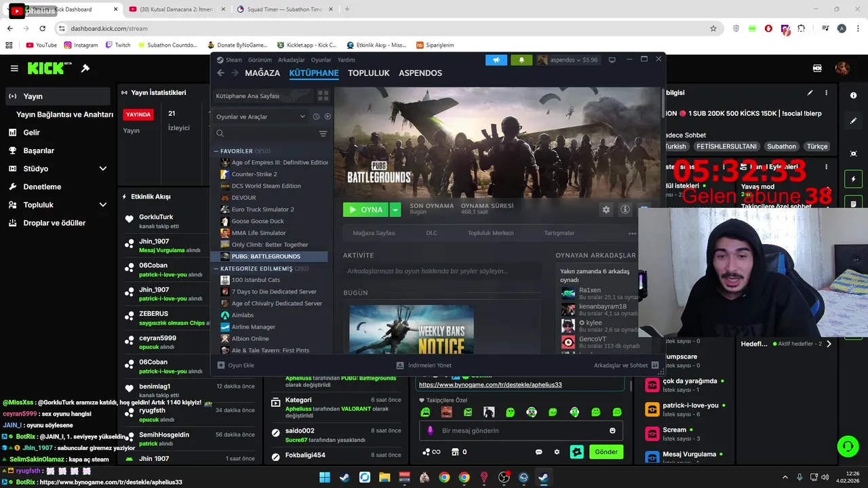Show recent activity clock filter in Steam
Image resolution: width=868 pixels, height=488 pixels.
tap(316, 117)
